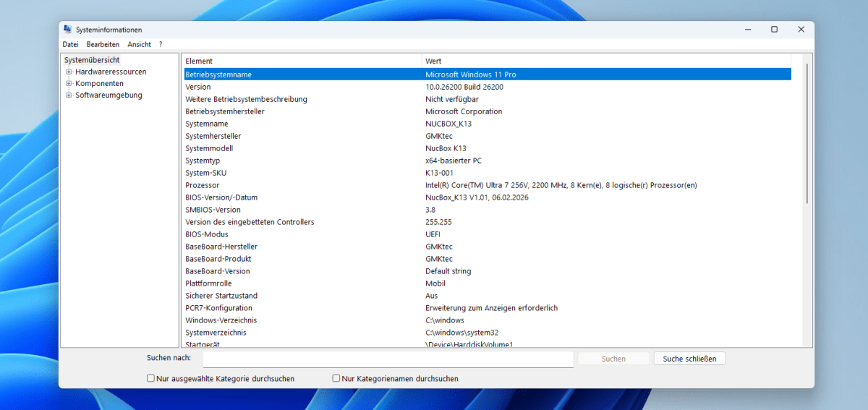Click value Erweiterung zum Anzeigen erforderlich
The width and height of the screenshot is (868, 410).
(x=492, y=308)
